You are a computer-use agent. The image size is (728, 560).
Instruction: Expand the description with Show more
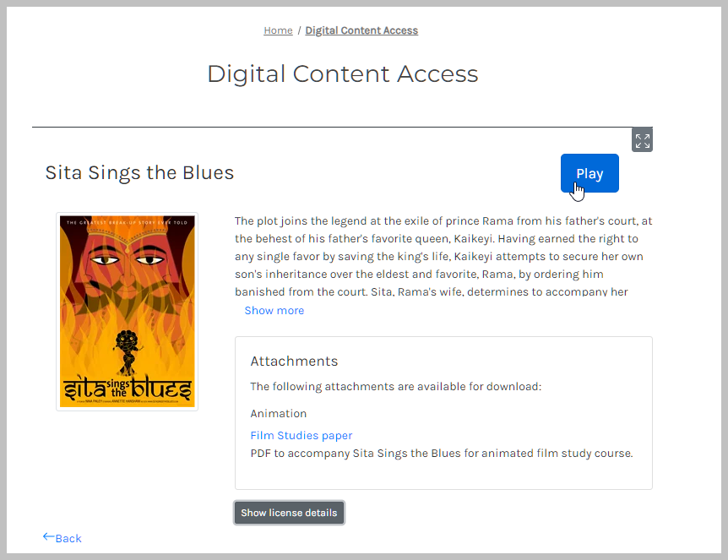pyautogui.click(x=274, y=311)
